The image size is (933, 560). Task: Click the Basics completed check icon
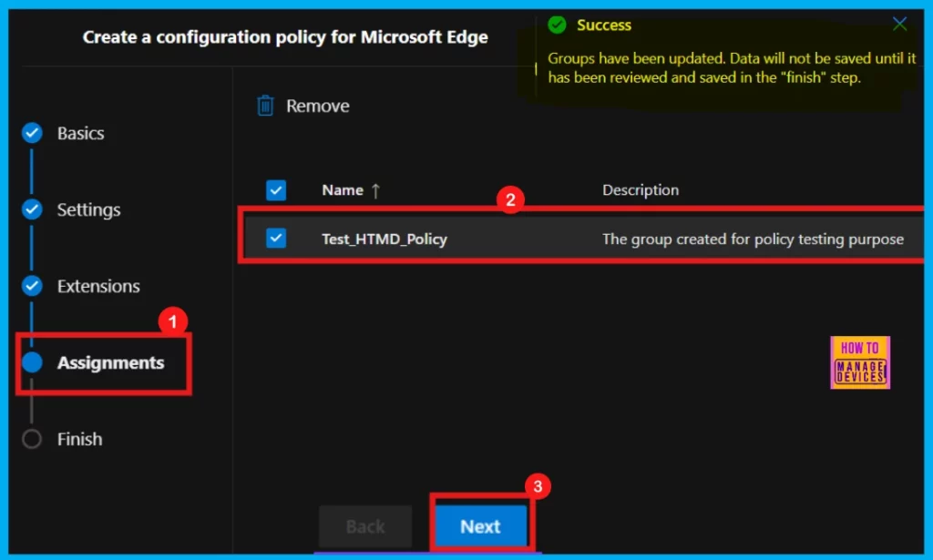[x=32, y=133]
